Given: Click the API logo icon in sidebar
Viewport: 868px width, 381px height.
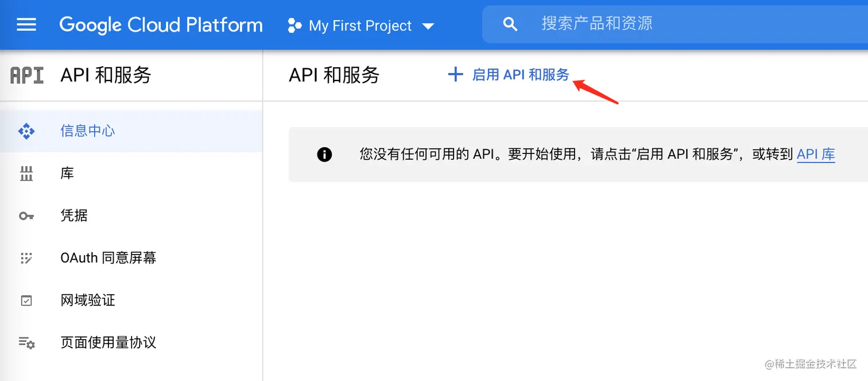Looking at the screenshot, I should pyautogui.click(x=27, y=75).
